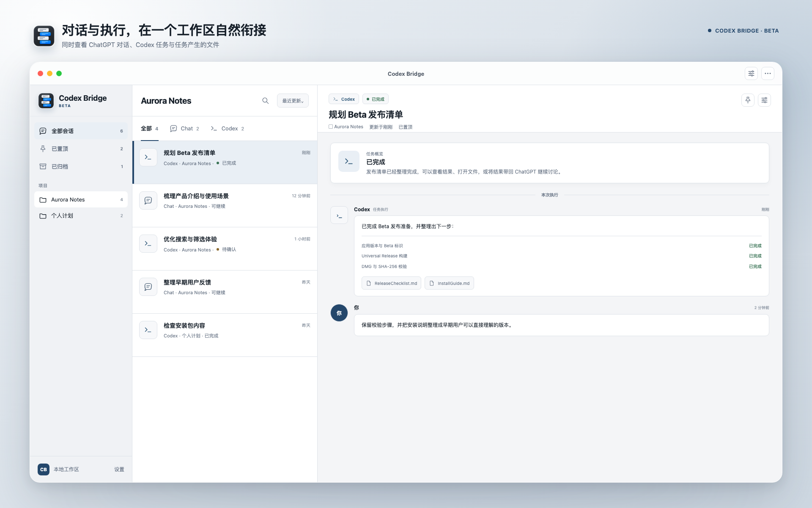Click the 更新于刚刚 label under the title

[381, 127]
